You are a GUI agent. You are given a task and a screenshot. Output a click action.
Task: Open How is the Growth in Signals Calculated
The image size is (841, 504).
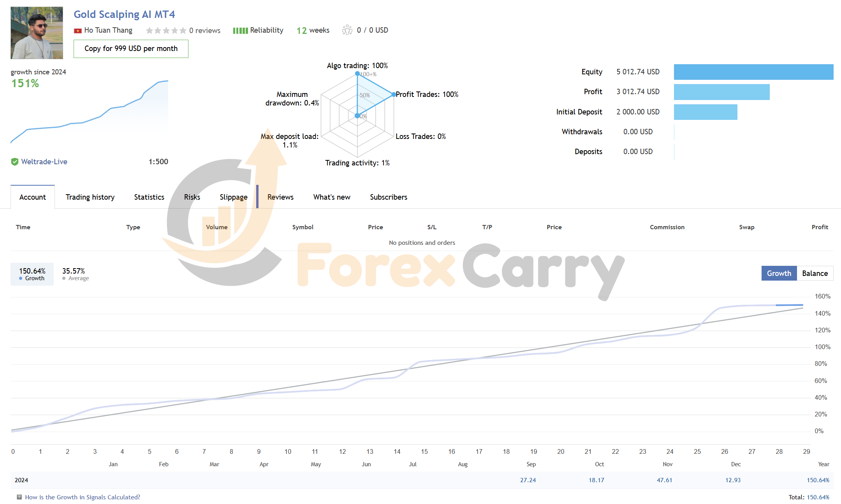click(83, 497)
